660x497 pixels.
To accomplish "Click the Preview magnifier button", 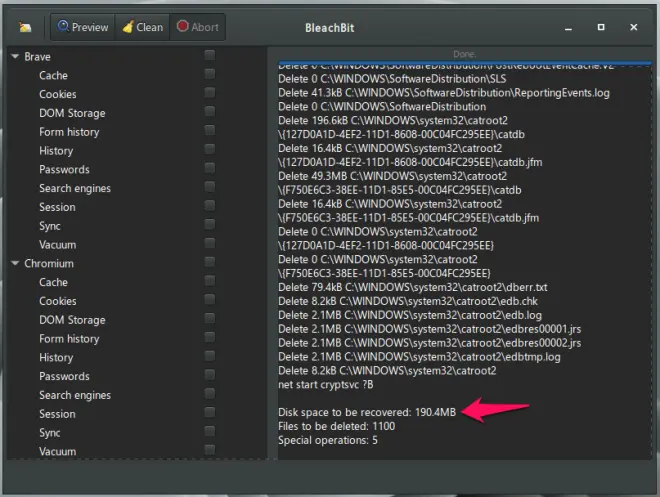I will 83,27.
